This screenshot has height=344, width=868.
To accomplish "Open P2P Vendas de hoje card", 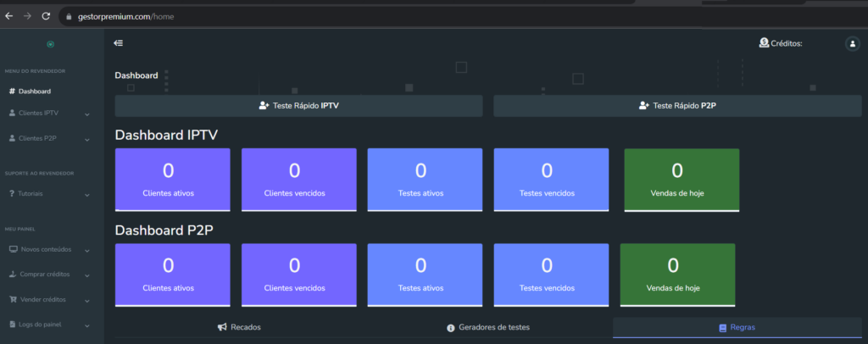I will coord(677,275).
